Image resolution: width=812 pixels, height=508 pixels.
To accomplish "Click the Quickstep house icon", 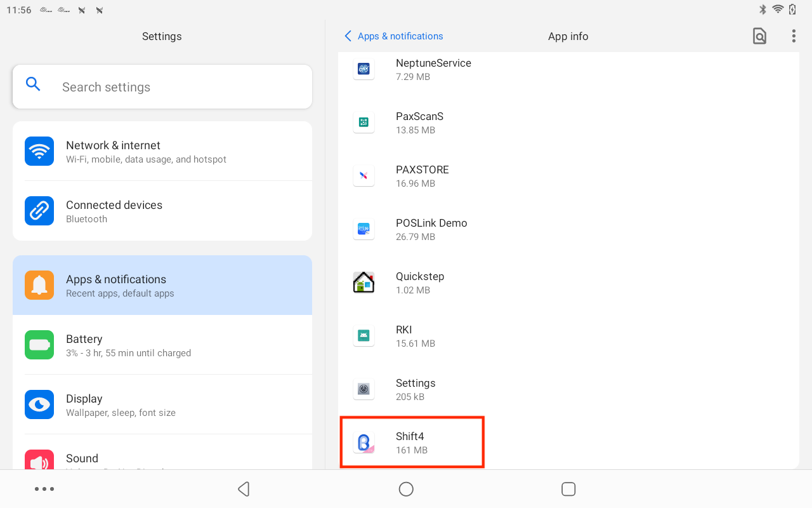I will pyautogui.click(x=363, y=282).
